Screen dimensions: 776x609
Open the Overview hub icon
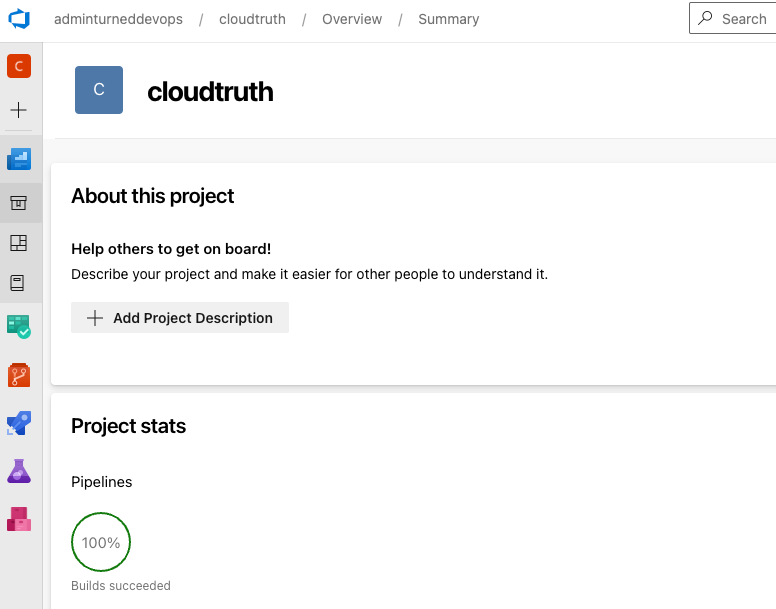(19, 159)
